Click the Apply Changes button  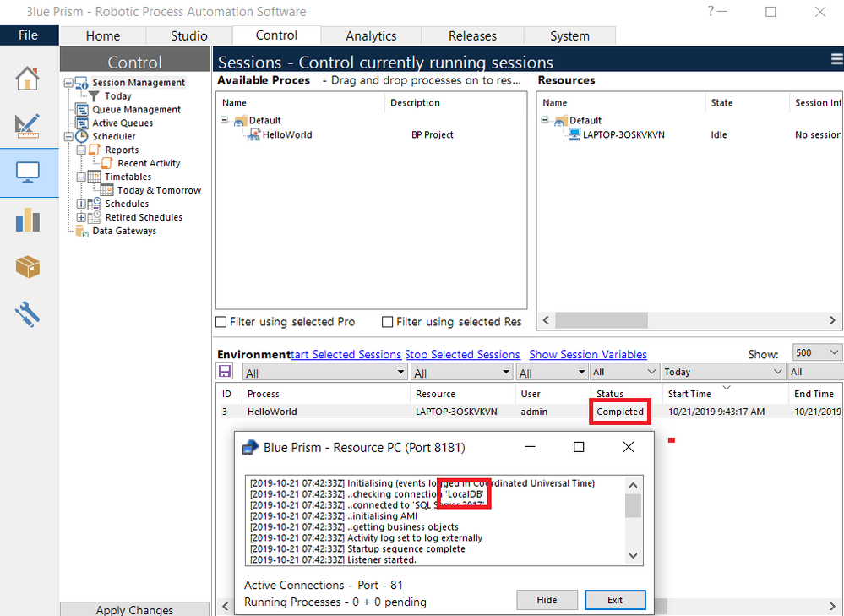click(134, 609)
